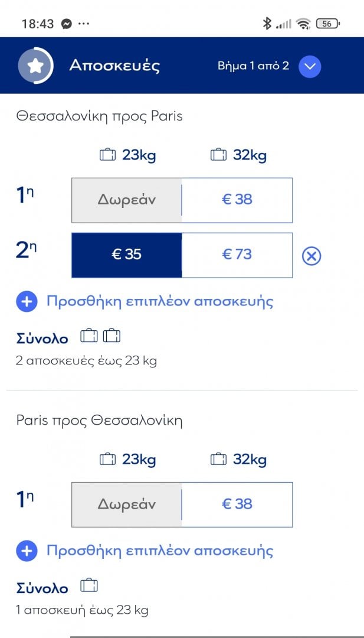Select the €73 32kg option for second bag
364x638 pixels.
(x=237, y=255)
